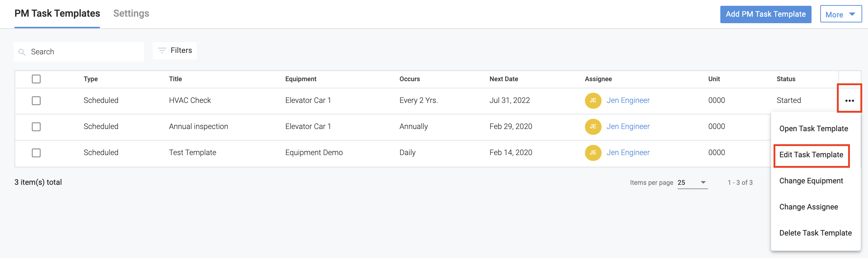The width and height of the screenshot is (868, 258).
Task: Click Jen Engineer avatar in HVAC Check row
Action: 593,100
